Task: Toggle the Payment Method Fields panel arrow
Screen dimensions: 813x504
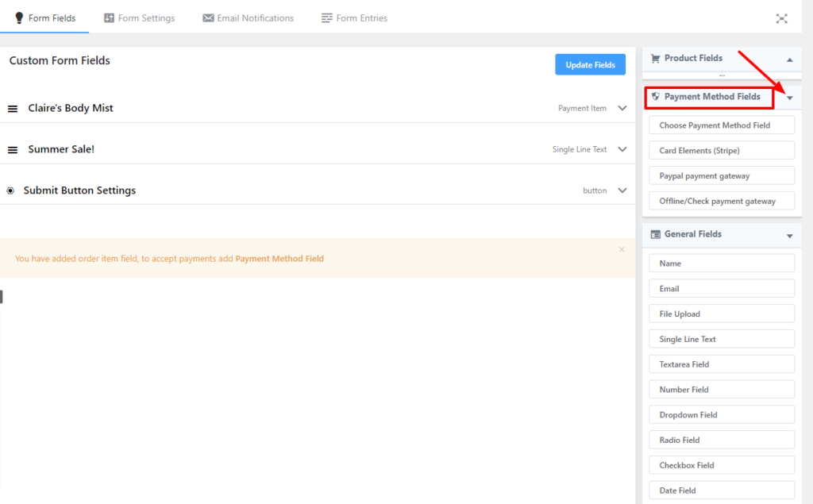Action: click(789, 98)
